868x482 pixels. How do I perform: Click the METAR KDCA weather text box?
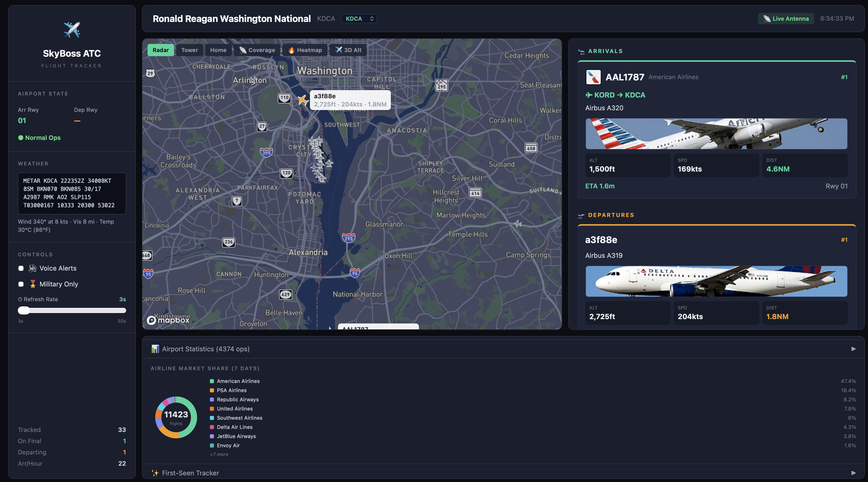[72, 194]
